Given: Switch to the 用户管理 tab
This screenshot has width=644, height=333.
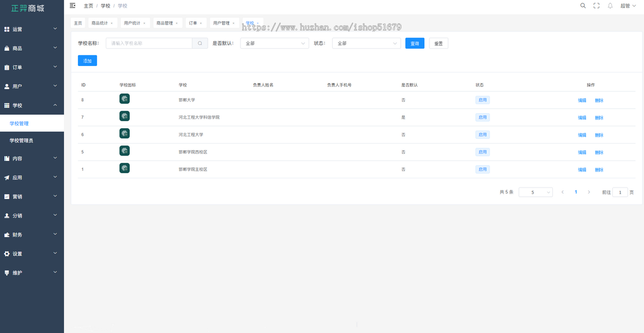Looking at the screenshot, I should 221,23.
